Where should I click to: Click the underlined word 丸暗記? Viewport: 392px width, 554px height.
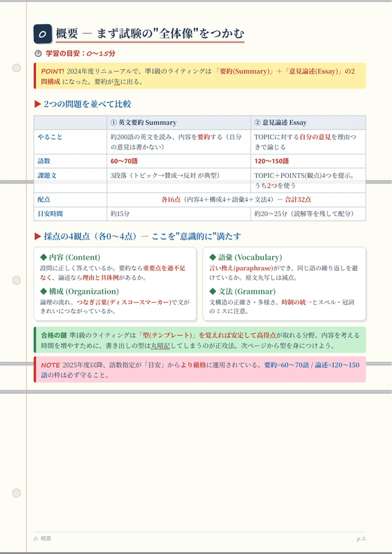click(x=160, y=346)
